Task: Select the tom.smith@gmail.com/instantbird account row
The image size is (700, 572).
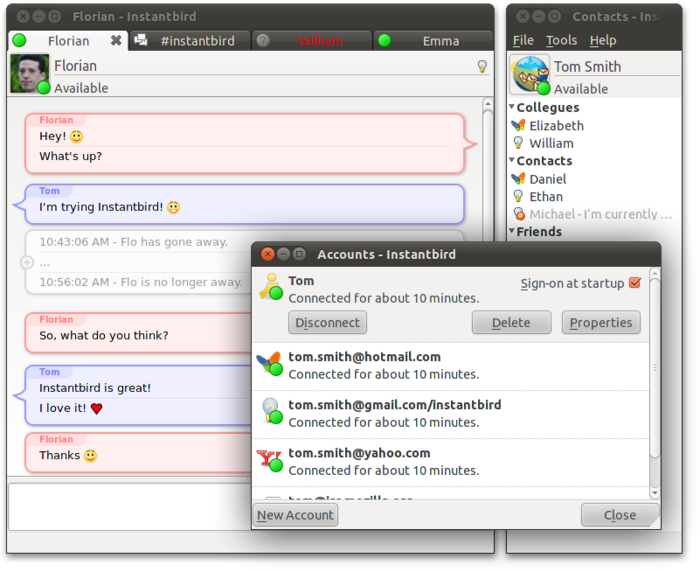Action: point(451,414)
